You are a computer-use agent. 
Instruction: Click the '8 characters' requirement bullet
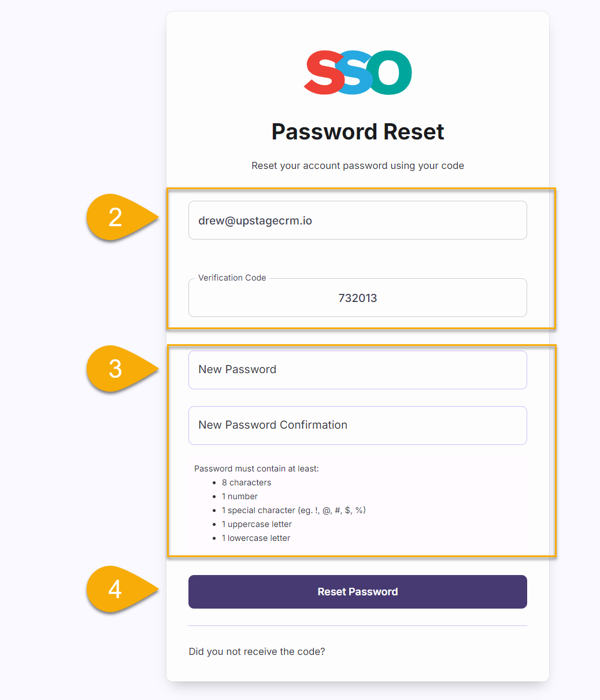click(x=246, y=482)
